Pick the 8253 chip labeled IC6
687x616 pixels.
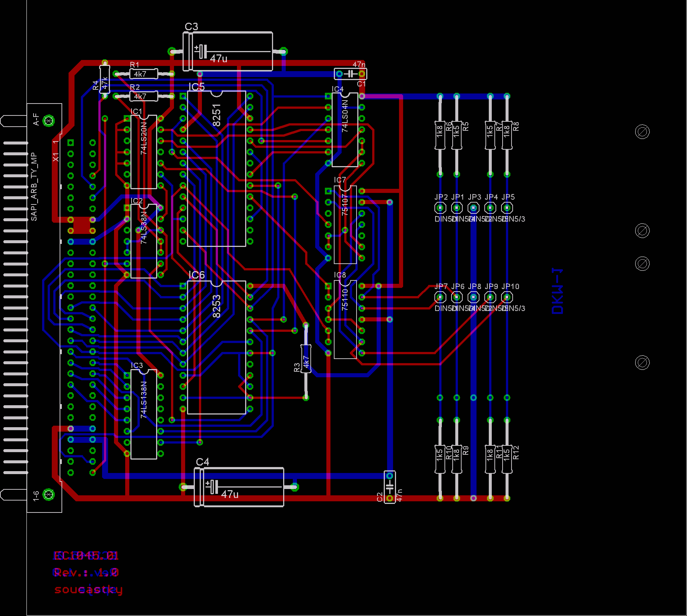click(x=216, y=347)
